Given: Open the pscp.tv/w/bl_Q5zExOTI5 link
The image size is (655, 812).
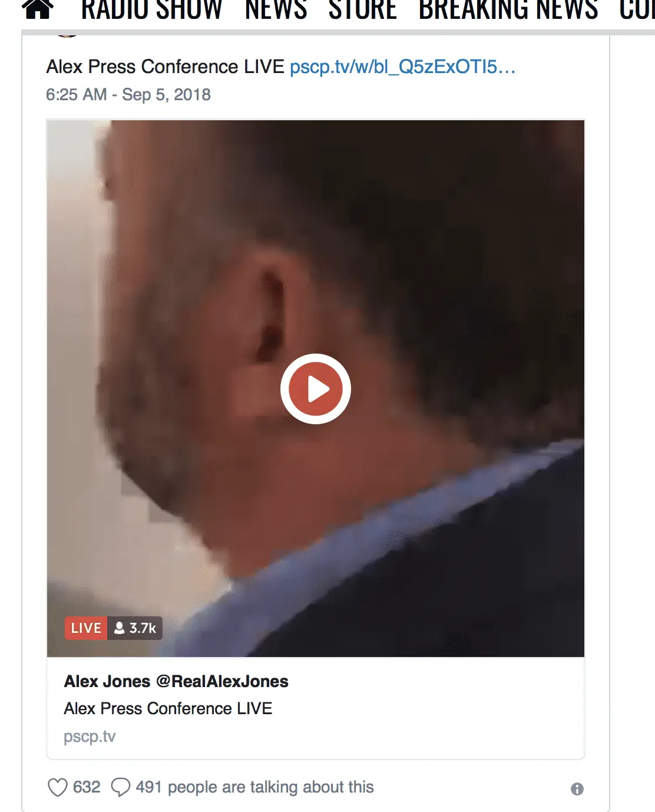Looking at the screenshot, I should 402,67.
